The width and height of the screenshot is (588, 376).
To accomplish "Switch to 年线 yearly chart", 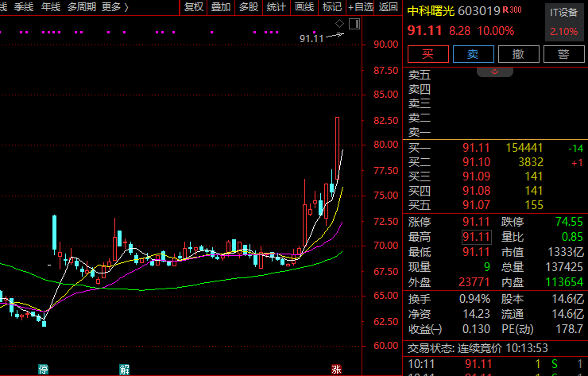I will (x=51, y=6).
